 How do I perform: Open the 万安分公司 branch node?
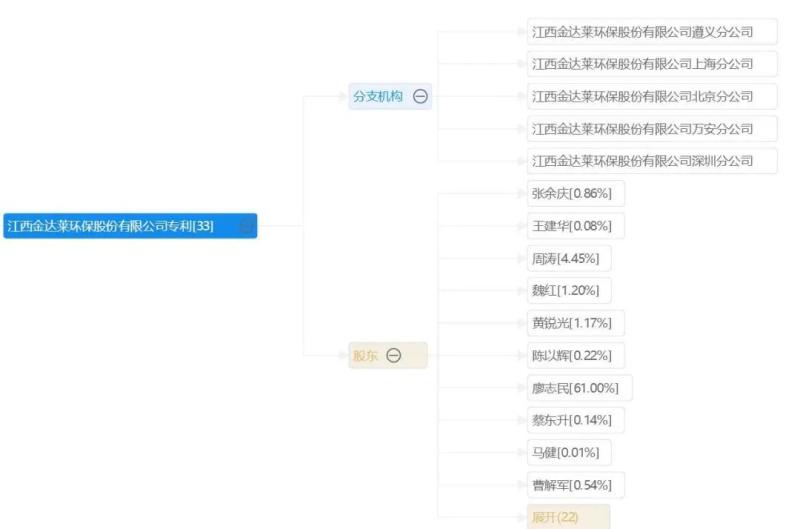coord(652,129)
